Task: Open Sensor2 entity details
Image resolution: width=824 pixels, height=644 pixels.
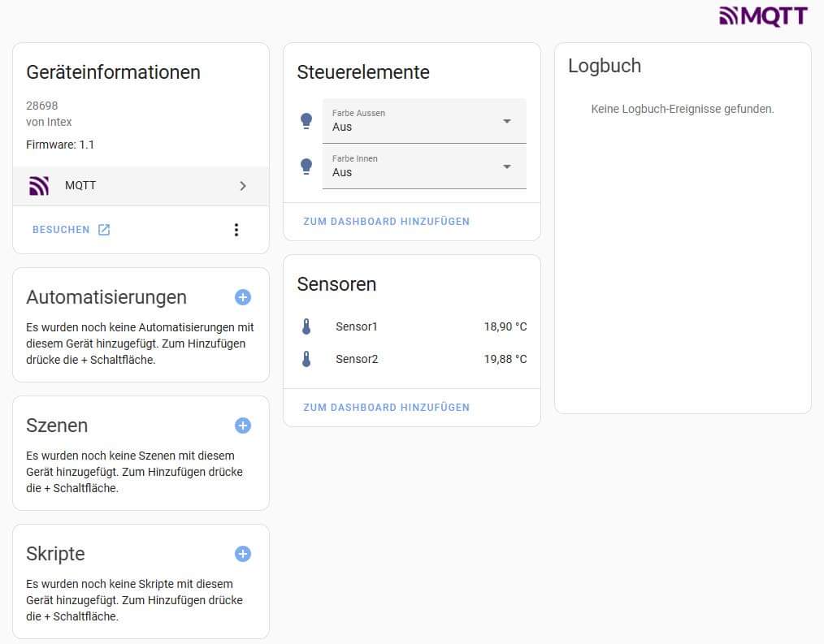Action: pos(357,359)
